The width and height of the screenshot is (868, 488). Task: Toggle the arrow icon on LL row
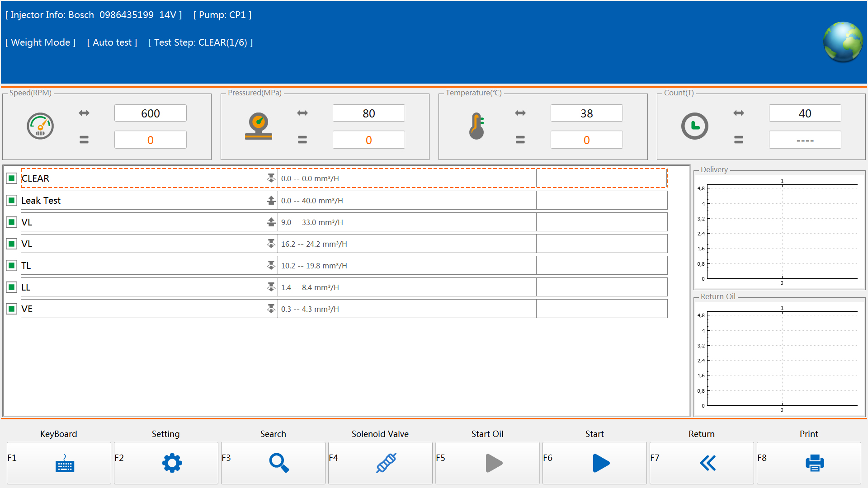[271, 287]
